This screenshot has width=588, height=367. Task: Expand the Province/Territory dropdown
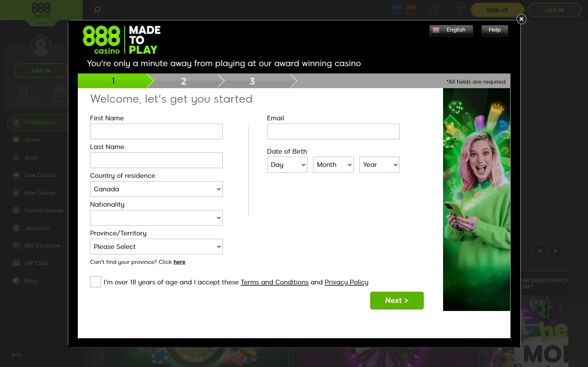(x=156, y=247)
